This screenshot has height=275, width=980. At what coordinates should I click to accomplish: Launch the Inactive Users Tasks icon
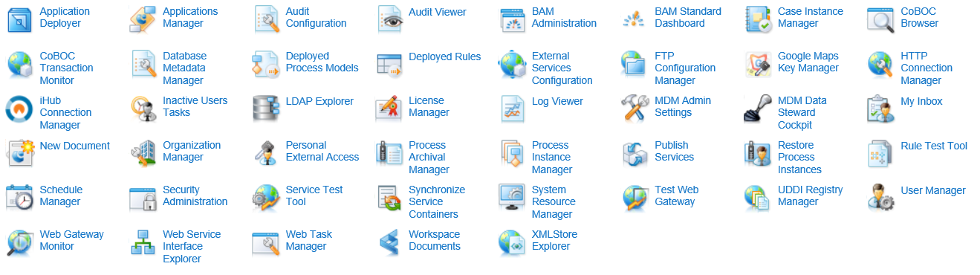[143, 109]
